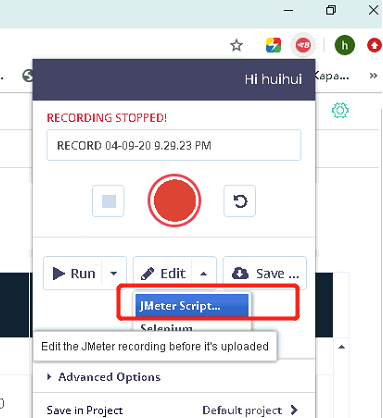Show more bookmarks via double chevron
The width and height of the screenshot is (383, 418).
coord(373,76)
